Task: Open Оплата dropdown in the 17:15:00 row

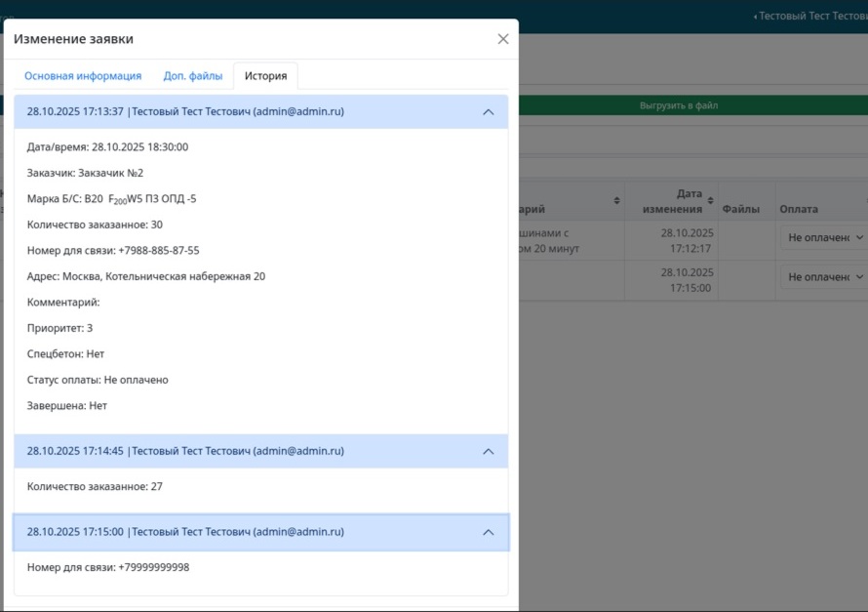Action: [x=825, y=277]
